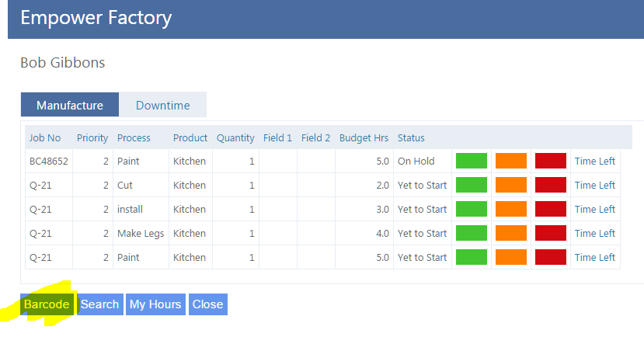This screenshot has height=344, width=644.
Task: Click the Empower Factory title
Action: tap(96, 18)
